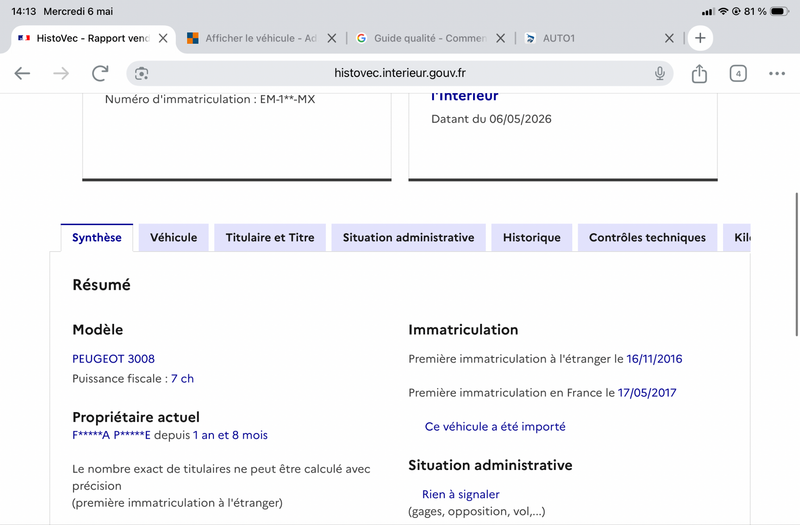Viewport: 800px width, 525px height.
Task: Switch to the Afficher le véhicule browser tab
Action: pyautogui.click(x=261, y=38)
